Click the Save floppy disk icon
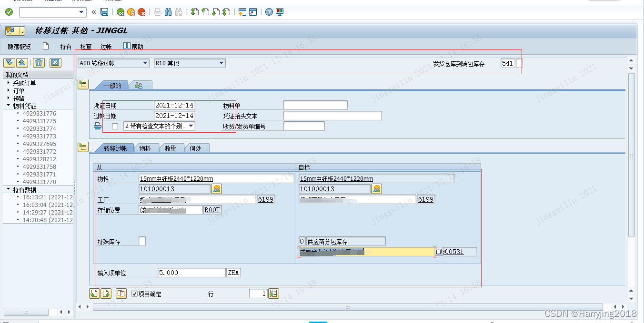 point(104,12)
